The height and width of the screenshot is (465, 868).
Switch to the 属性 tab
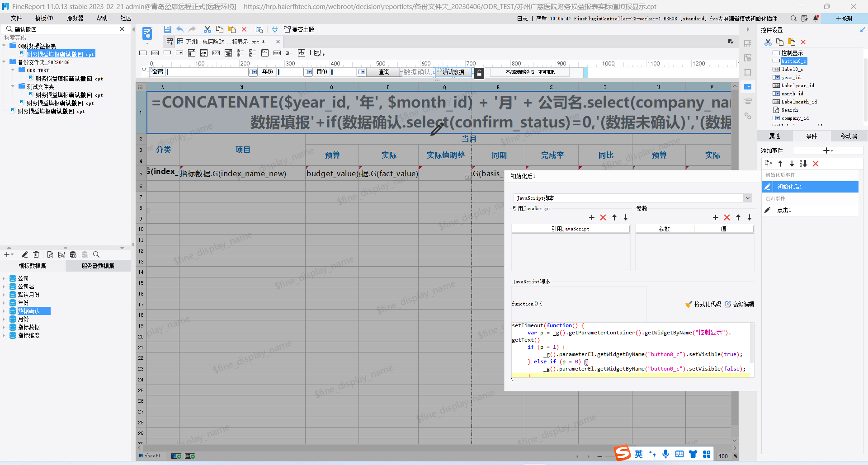(x=775, y=136)
